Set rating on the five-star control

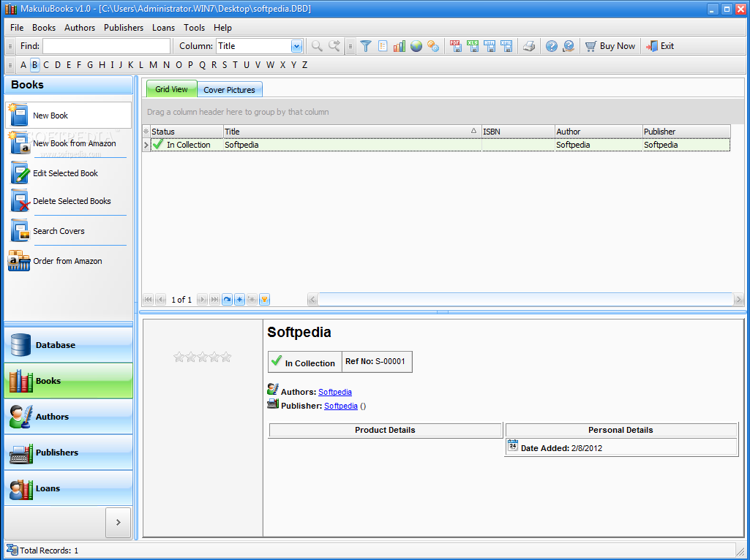[x=203, y=357]
